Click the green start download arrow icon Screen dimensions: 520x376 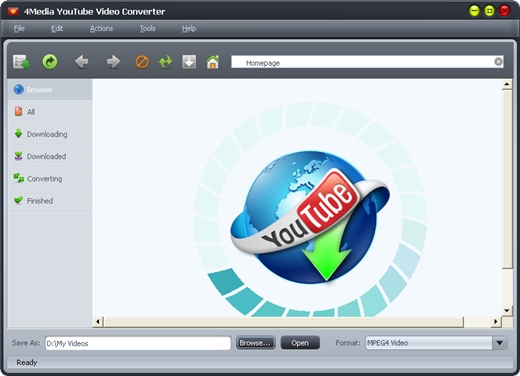(x=50, y=62)
